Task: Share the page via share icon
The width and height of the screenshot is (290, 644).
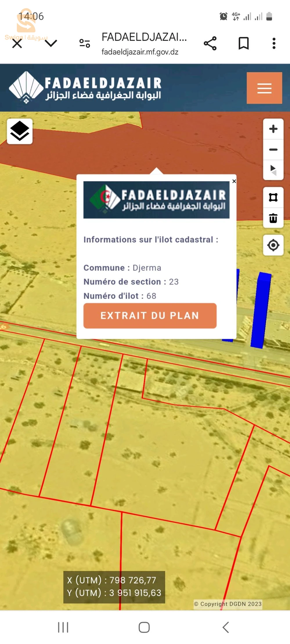Action: pos(210,43)
